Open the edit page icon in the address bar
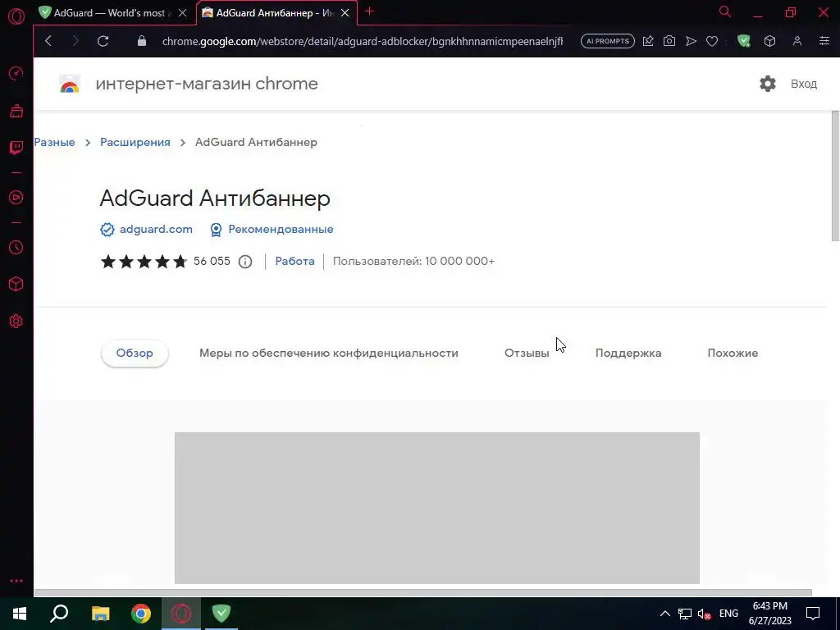The width and height of the screenshot is (840, 630). coord(648,41)
